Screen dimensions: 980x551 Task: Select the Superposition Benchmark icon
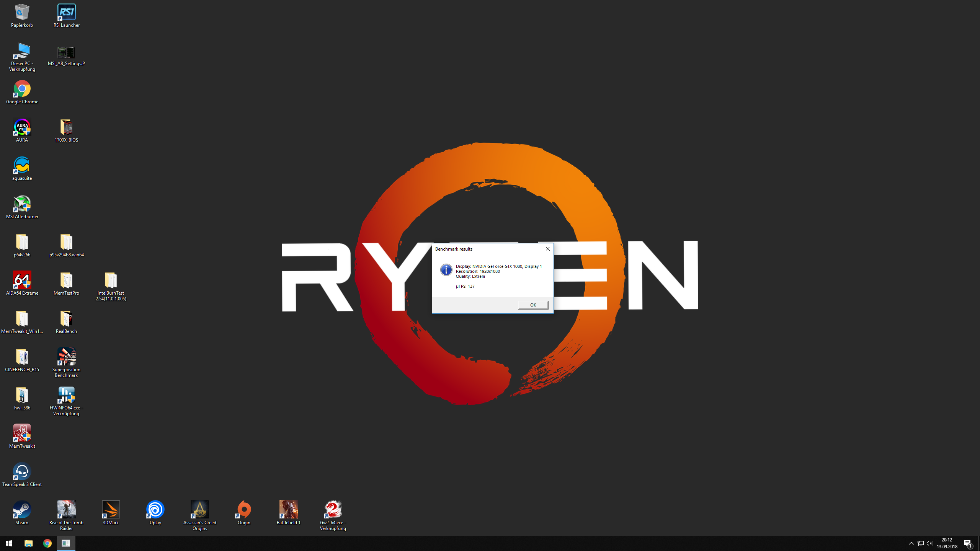(66, 357)
